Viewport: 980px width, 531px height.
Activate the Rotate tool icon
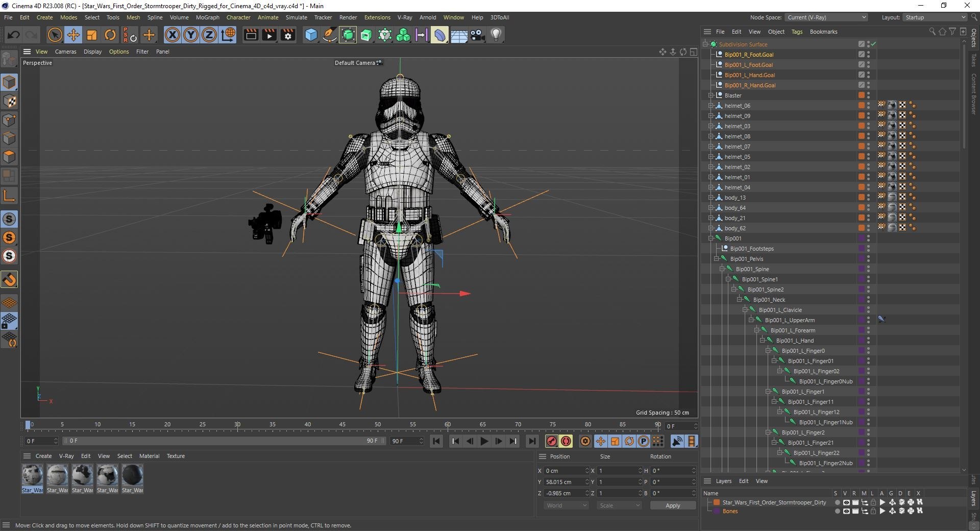point(110,35)
